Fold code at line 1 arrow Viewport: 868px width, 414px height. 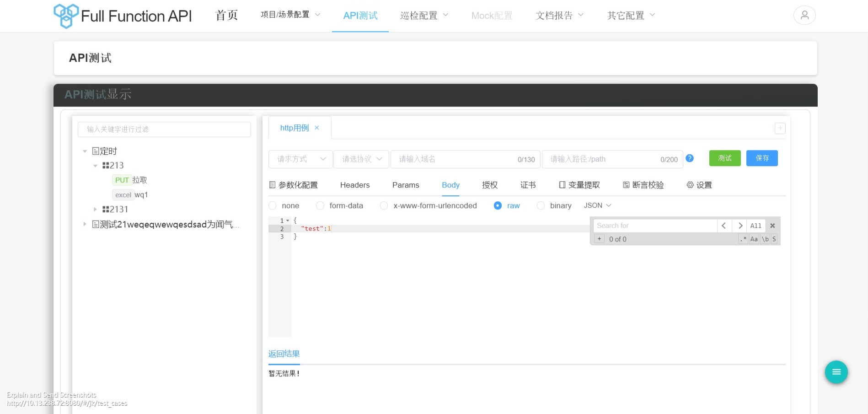288,220
